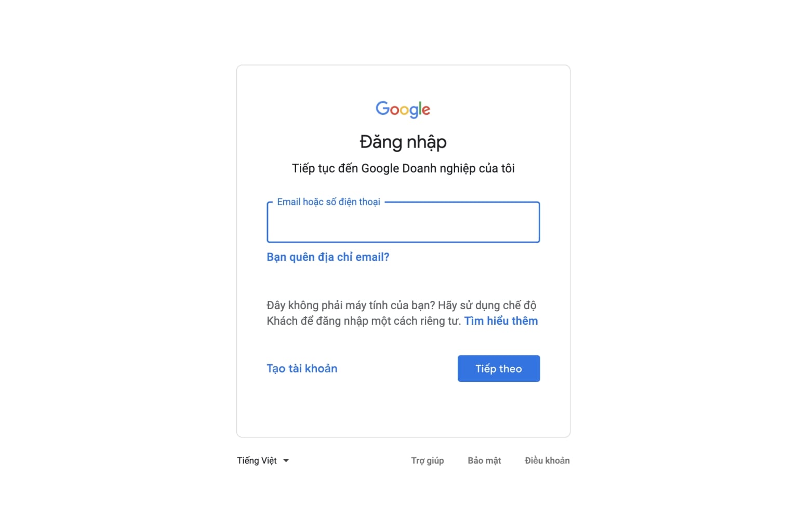Select Tạo tài khoản to create account
Viewport: 798px width, 532px height.
pos(302,368)
